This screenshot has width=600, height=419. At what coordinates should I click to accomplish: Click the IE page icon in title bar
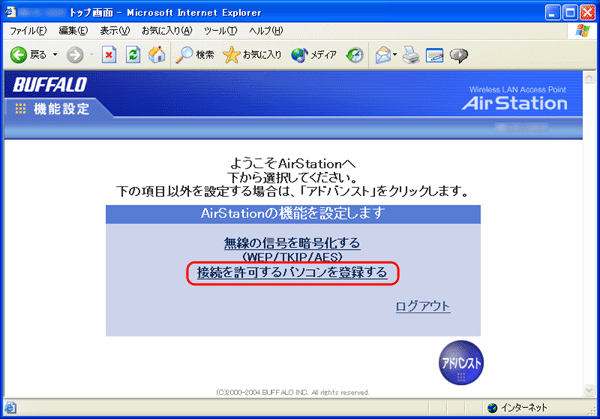pyautogui.click(x=10, y=12)
